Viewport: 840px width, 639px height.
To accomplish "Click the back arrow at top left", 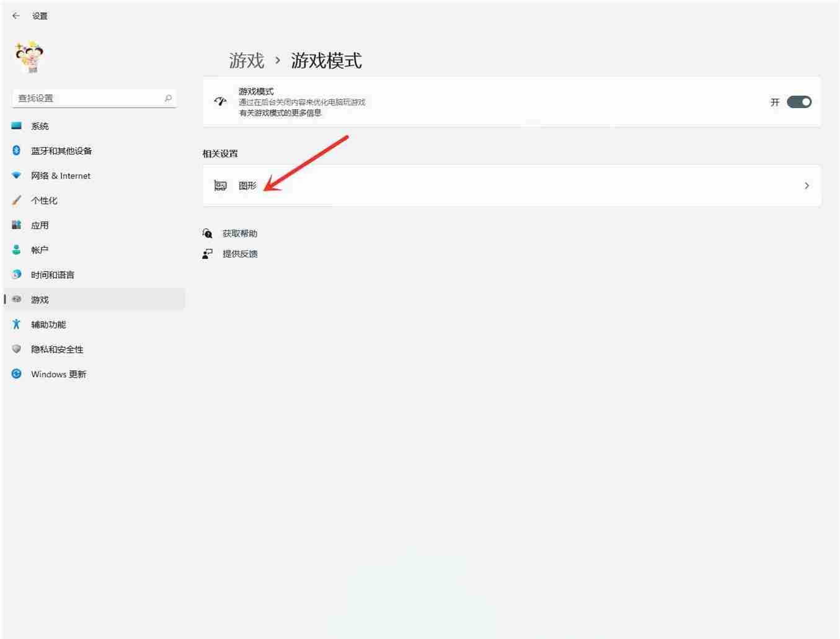I will 15,16.
